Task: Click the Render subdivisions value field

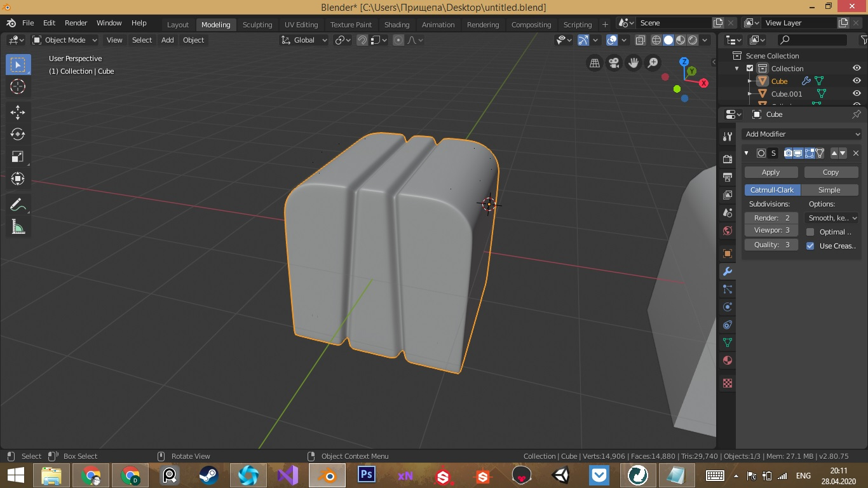Action: coord(771,218)
